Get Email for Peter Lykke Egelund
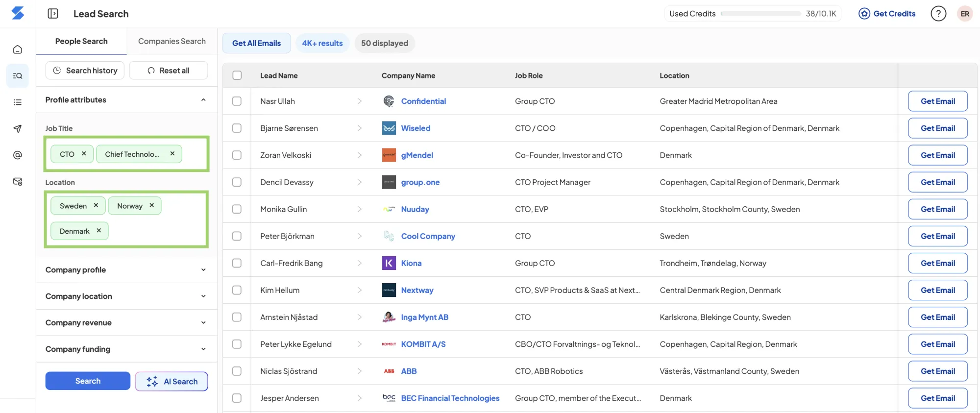 (x=938, y=344)
